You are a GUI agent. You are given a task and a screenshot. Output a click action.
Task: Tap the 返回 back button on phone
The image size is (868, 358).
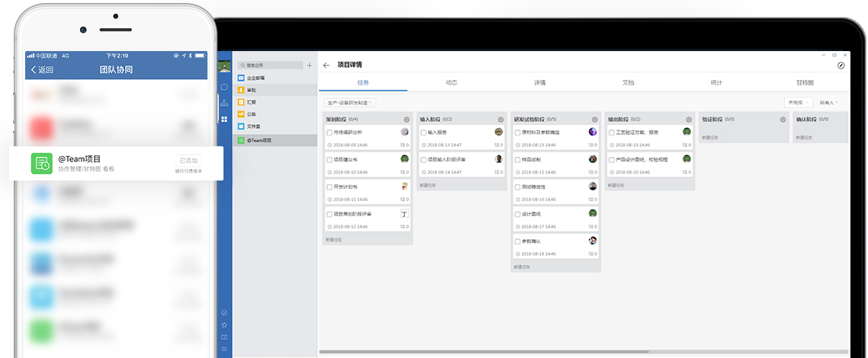coord(42,69)
